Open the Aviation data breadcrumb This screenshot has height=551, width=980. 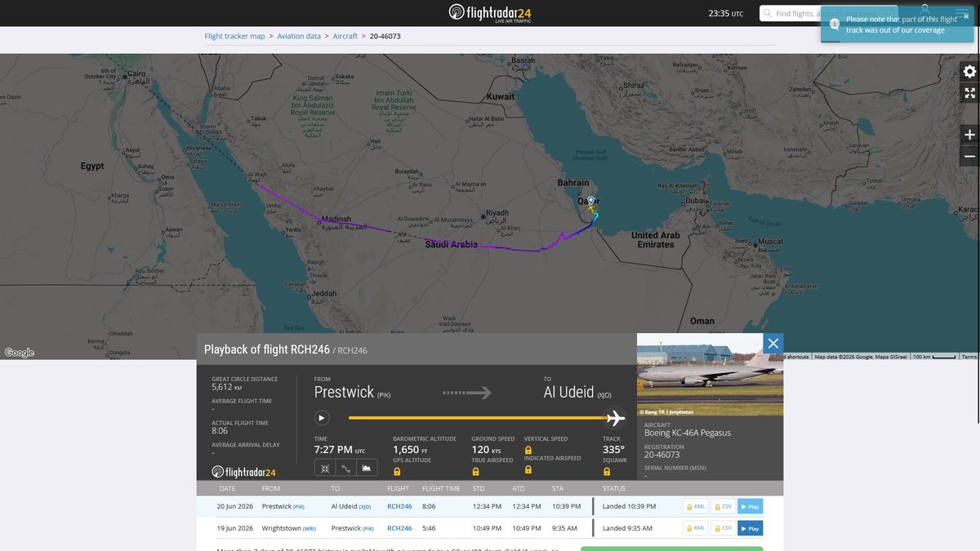299,37
